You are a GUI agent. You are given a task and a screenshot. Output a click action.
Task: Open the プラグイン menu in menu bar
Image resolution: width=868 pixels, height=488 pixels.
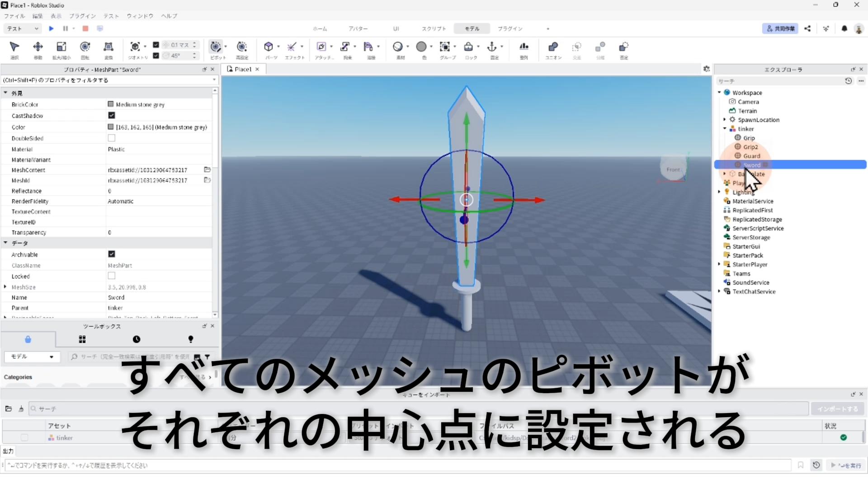pyautogui.click(x=82, y=16)
